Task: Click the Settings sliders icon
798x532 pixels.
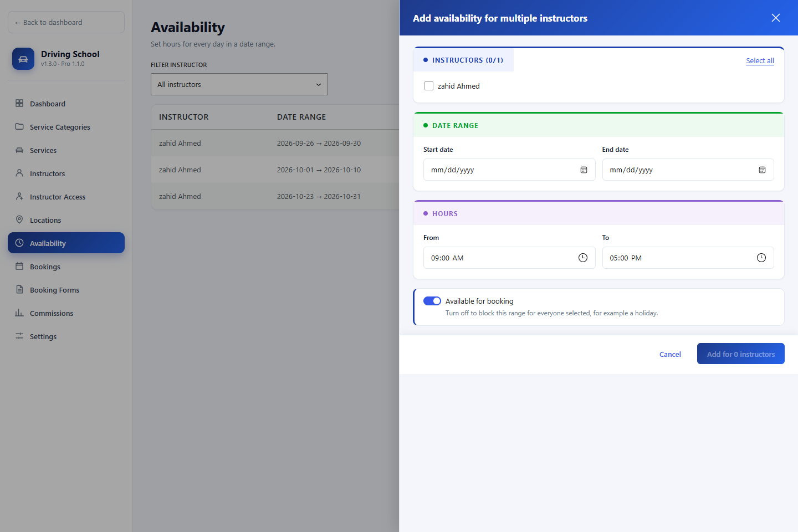Action: click(x=19, y=336)
